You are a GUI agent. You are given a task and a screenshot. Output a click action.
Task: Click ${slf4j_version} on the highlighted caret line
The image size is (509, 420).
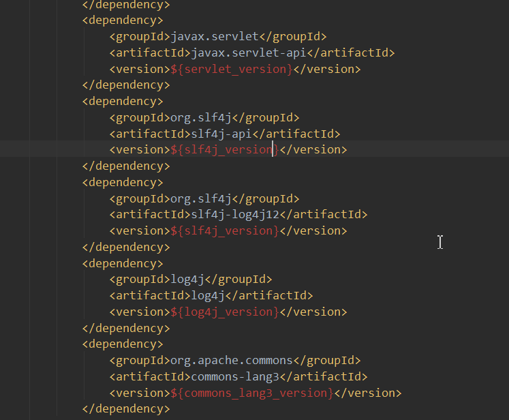click(225, 150)
